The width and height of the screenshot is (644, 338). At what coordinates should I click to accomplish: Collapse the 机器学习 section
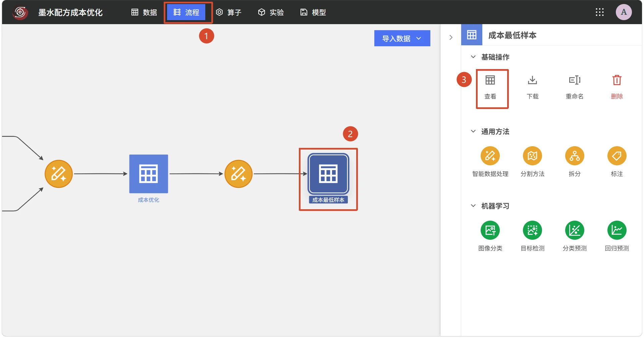(473, 206)
